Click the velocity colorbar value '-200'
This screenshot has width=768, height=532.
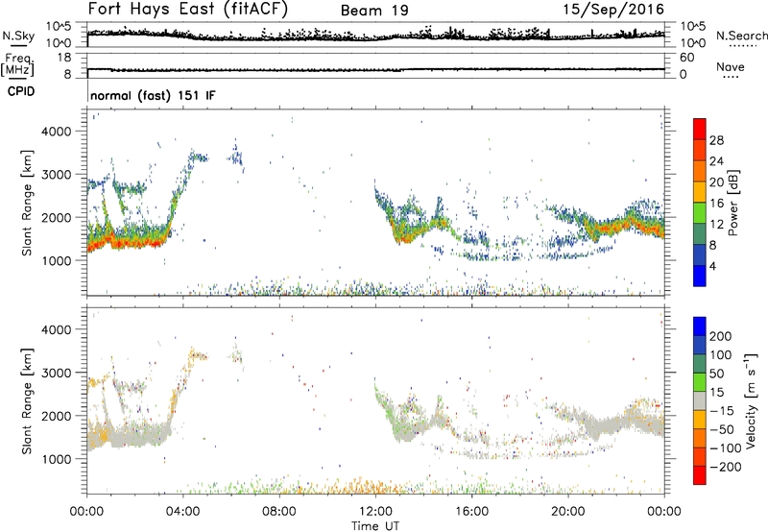coord(725,467)
